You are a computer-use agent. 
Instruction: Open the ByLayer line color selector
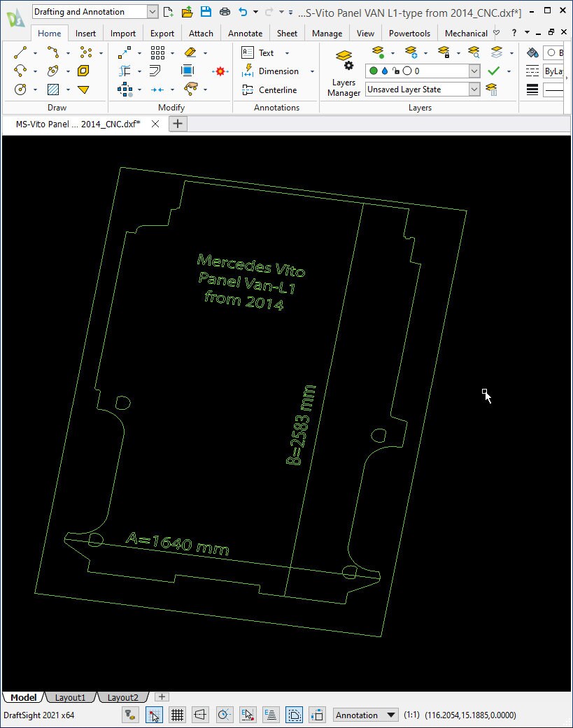[553, 71]
